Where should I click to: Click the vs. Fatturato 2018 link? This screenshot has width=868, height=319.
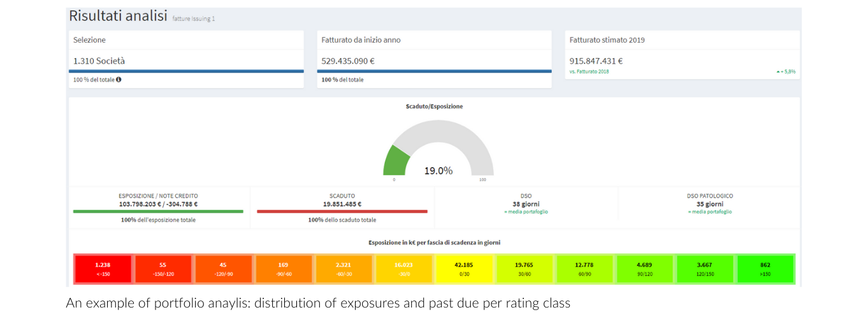tap(589, 71)
